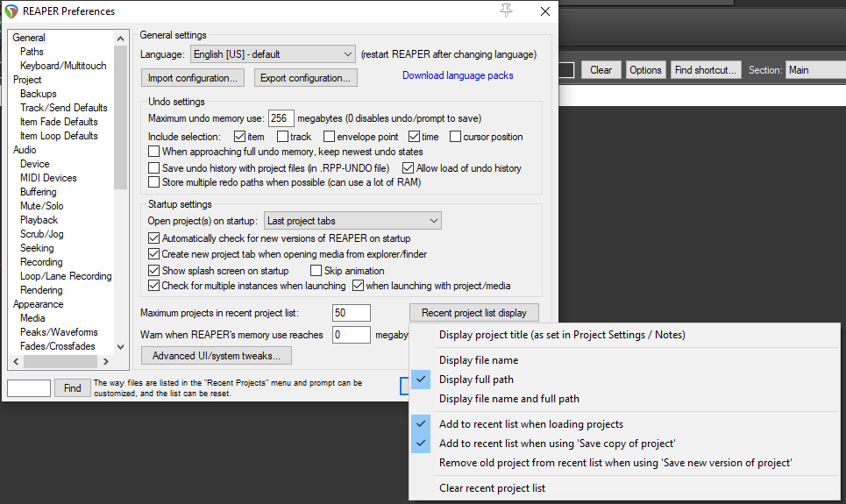Enable saving undo history with project files
This screenshot has height=504, width=846.
pos(153,167)
